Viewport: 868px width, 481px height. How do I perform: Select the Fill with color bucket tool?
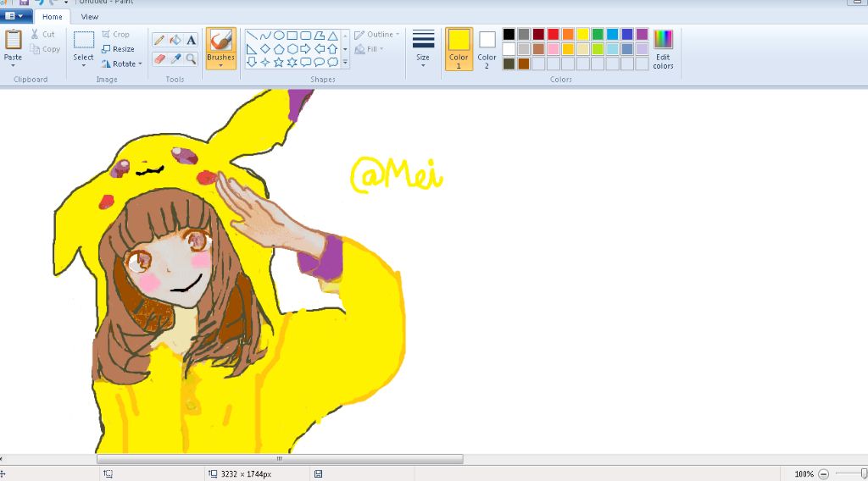click(x=175, y=40)
